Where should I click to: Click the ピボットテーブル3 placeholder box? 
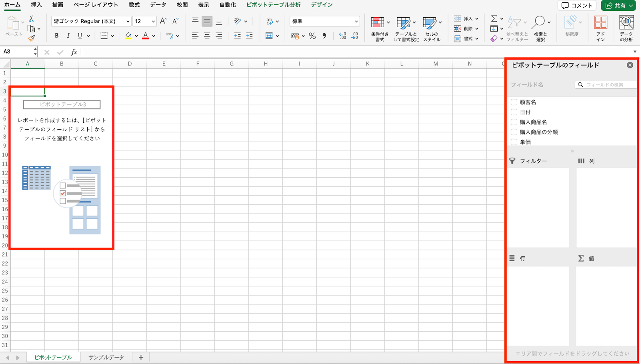pyautogui.click(x=62, y=104)
